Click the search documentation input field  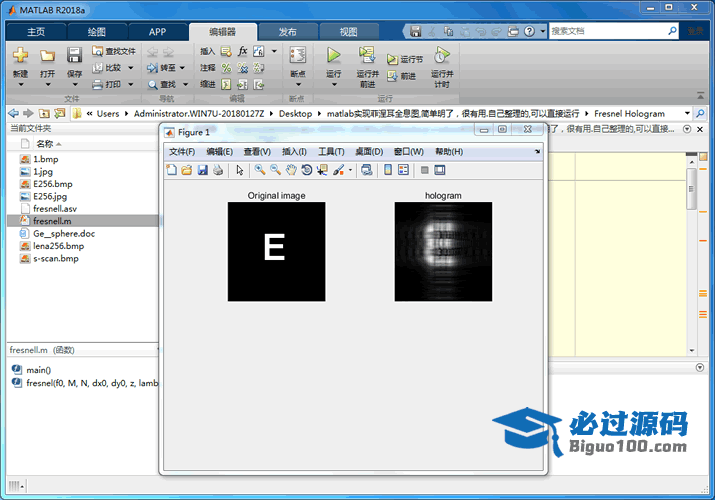click(x=610, y=31)
